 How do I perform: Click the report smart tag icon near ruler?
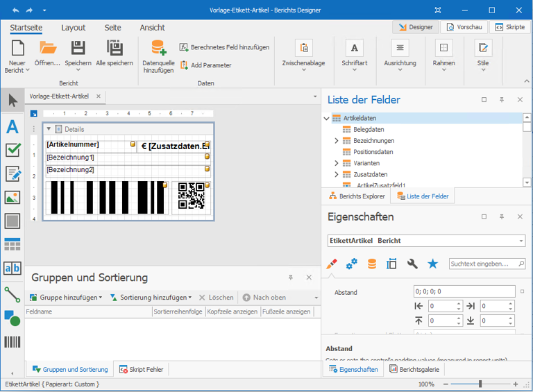[x=33, y=114]
